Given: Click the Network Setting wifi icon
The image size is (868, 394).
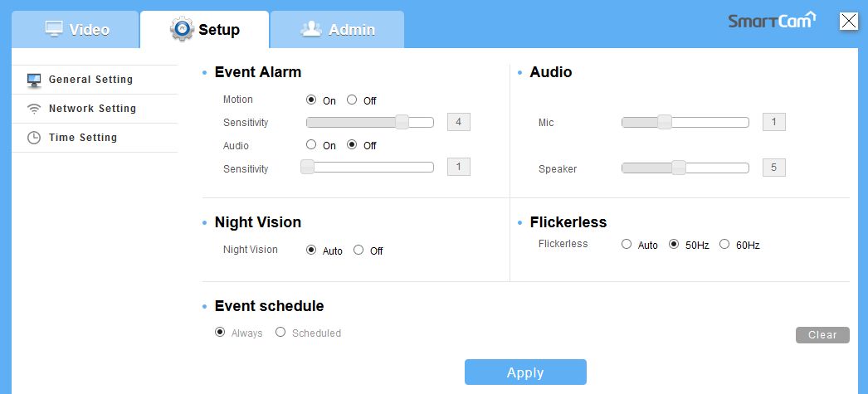Looking at the screenshot, I should (34, 109).
